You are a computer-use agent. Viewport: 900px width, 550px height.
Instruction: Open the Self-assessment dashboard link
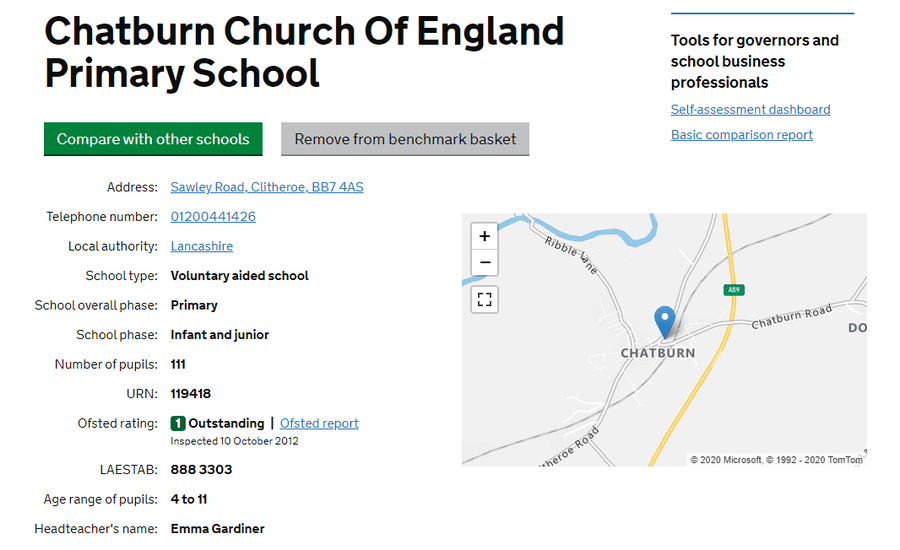[750, 110]
